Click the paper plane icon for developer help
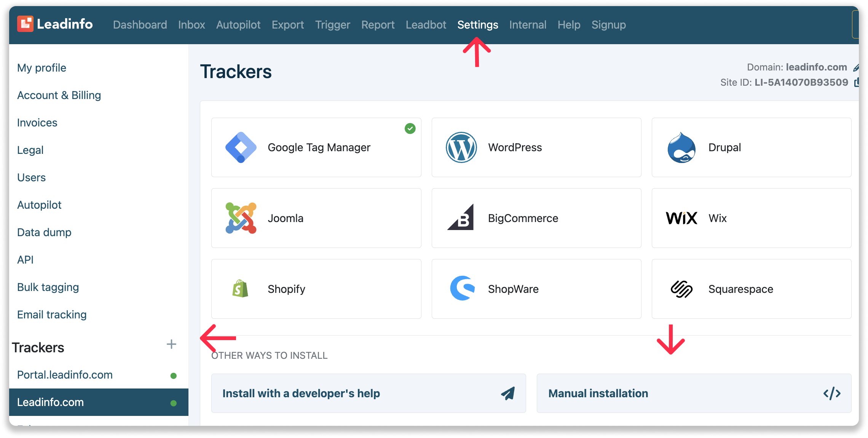The width and height of the screenshot is (868, 438). point(508,393)
